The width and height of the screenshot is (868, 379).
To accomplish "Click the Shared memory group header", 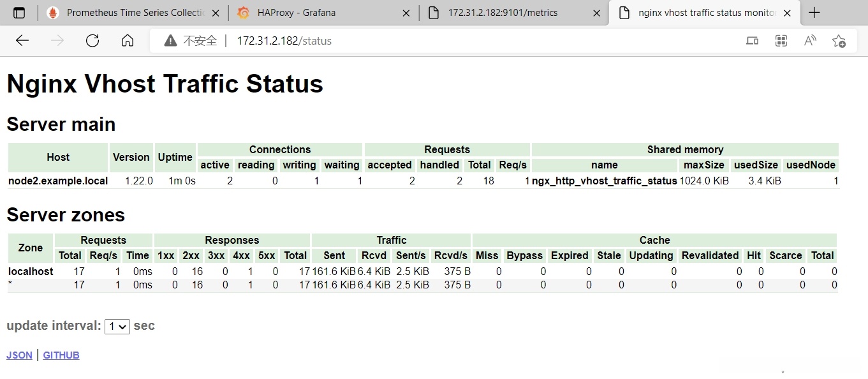I will point(685,149).
